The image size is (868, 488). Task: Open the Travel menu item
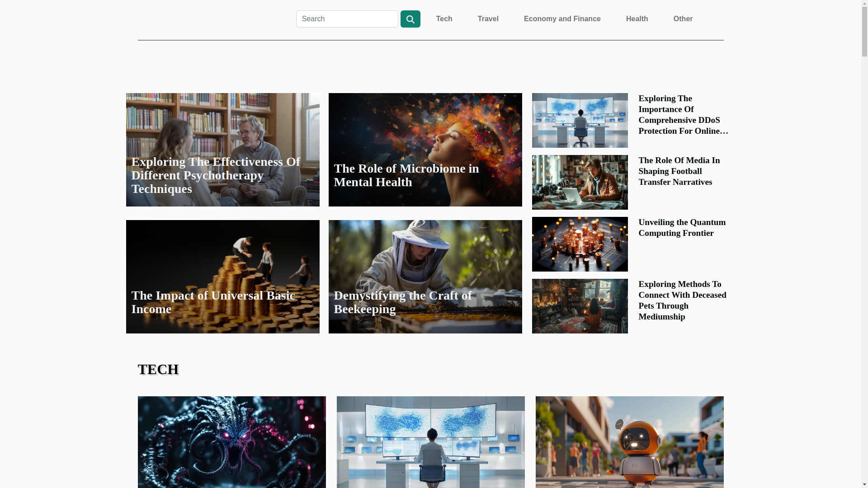488,19
